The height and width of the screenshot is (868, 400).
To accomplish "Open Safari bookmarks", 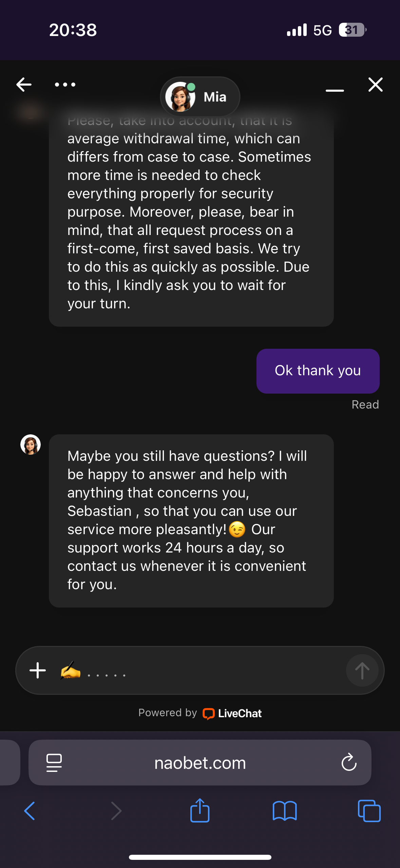I will (285, 811).
